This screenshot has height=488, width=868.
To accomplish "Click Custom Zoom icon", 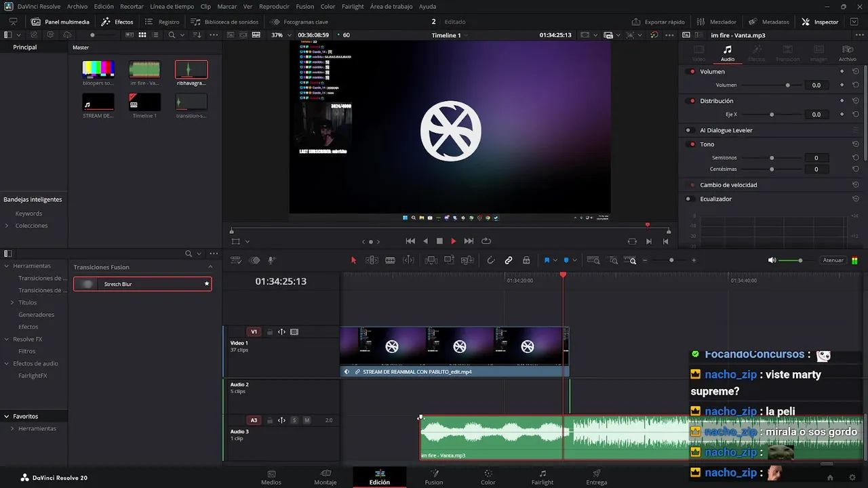I will 631,260.
